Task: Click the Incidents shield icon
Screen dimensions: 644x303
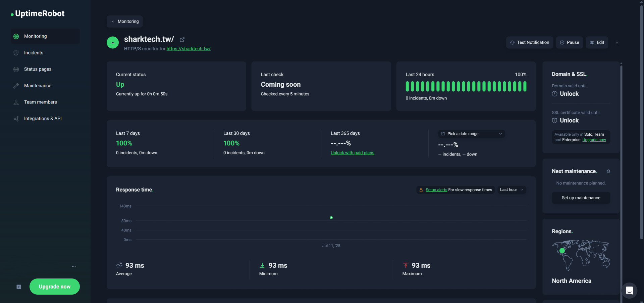Action: [x=16, y=53]
